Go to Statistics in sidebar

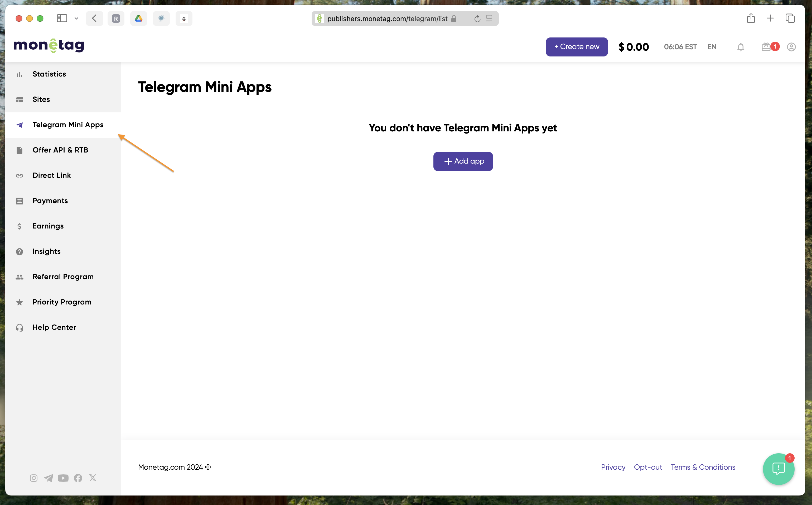(x=49, y=74)
